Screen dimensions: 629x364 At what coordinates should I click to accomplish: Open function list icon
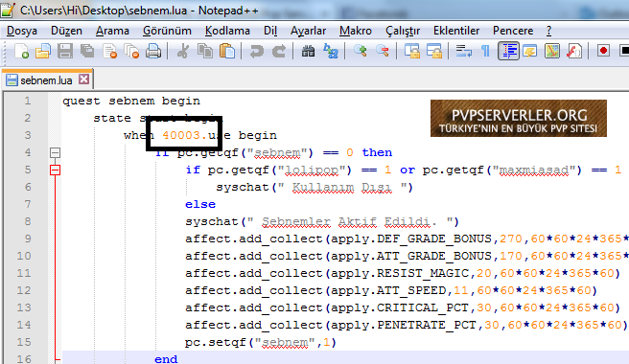(574, 52)
